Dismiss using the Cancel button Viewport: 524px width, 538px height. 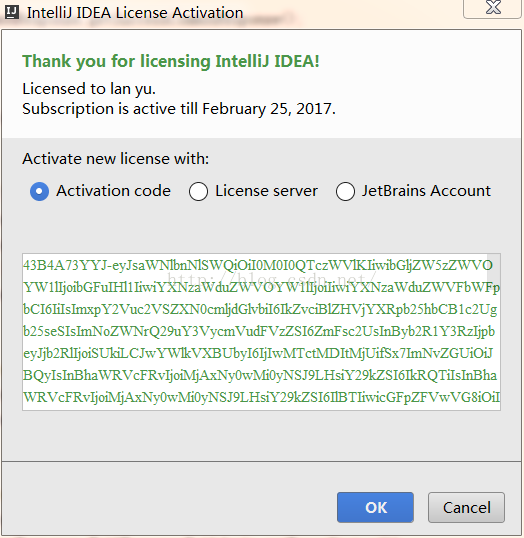(x=466, y=507)
